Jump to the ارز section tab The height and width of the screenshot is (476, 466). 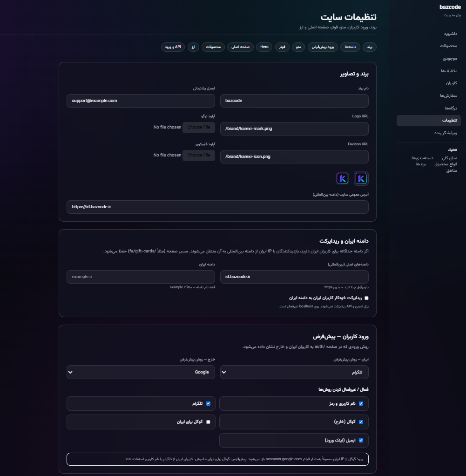(193, 47)
